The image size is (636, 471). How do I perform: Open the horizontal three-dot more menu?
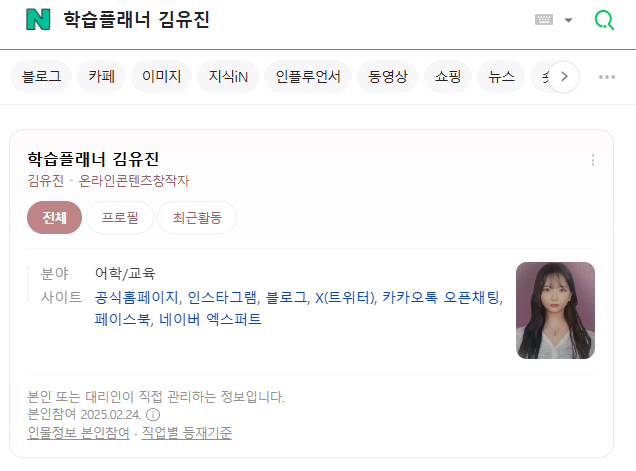[x=607, y=77]
